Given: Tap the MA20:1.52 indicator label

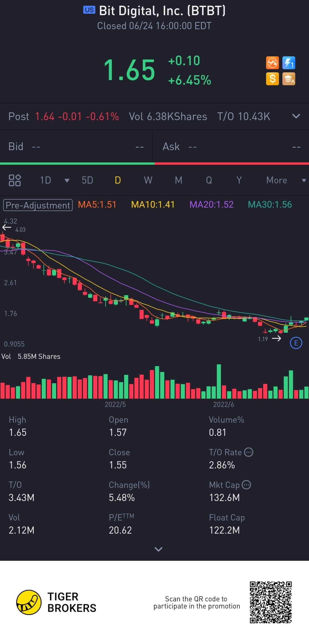Looking at the screenshot, I should click(211, 204).
